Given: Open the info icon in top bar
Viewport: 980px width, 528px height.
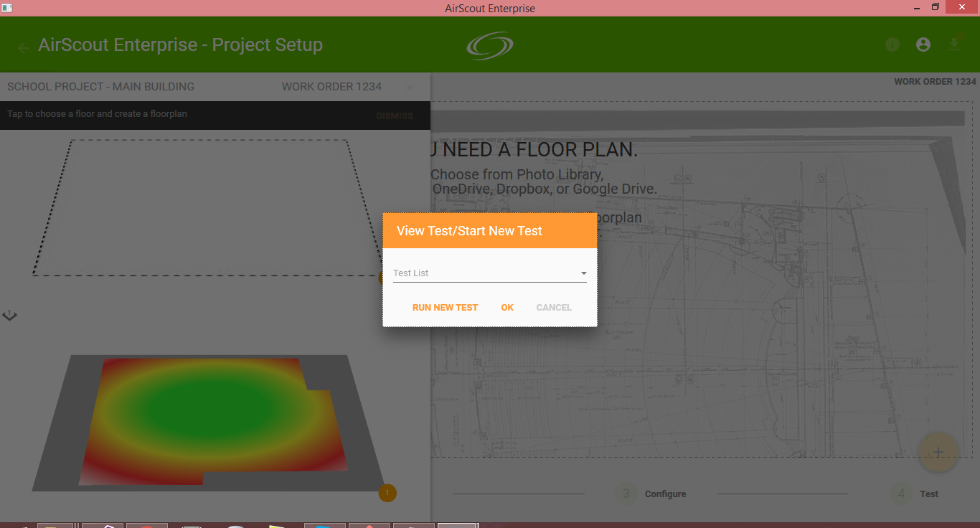Looking at the screenshot, I should tap(892, 44).
